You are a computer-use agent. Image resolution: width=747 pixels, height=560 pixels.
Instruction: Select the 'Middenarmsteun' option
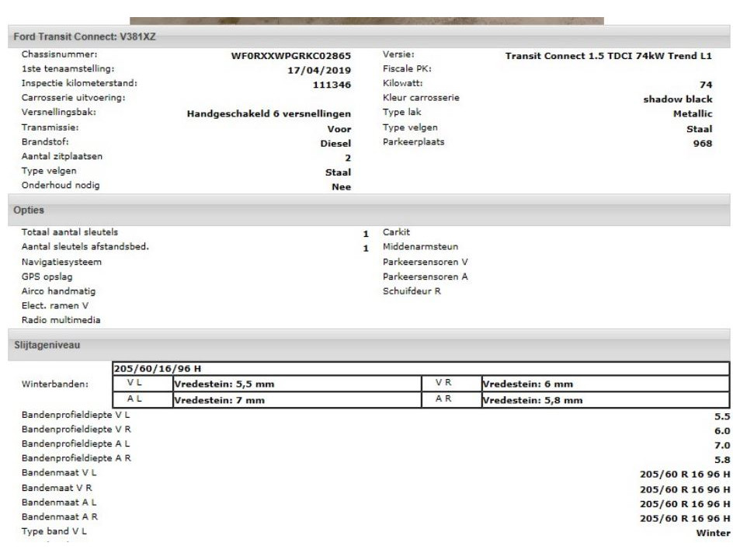[x=420, y=246]
